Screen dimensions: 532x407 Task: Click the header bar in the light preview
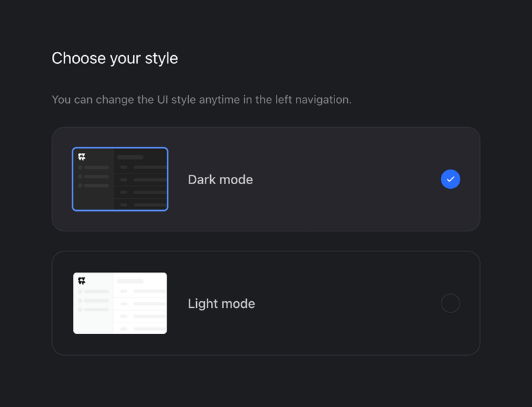click(130, 281)
